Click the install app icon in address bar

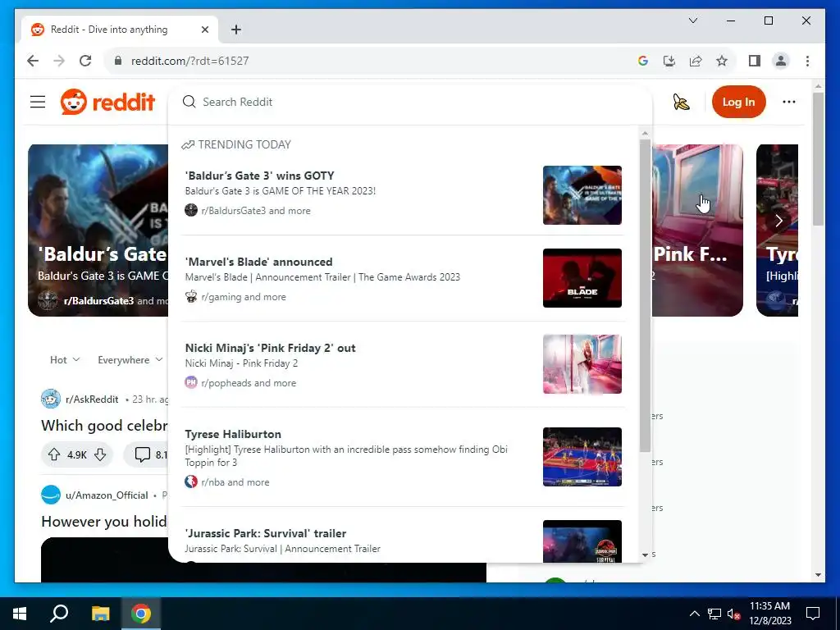click(669, 61)
